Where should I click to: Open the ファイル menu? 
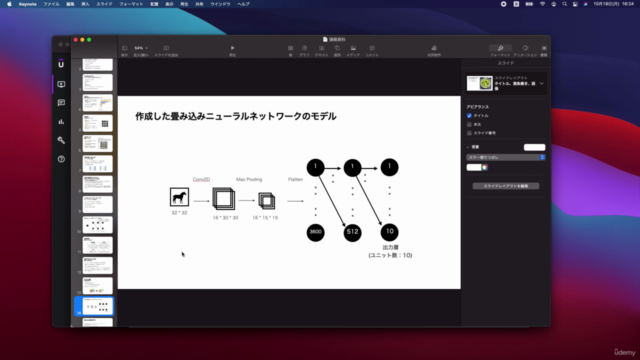[51, 4]
